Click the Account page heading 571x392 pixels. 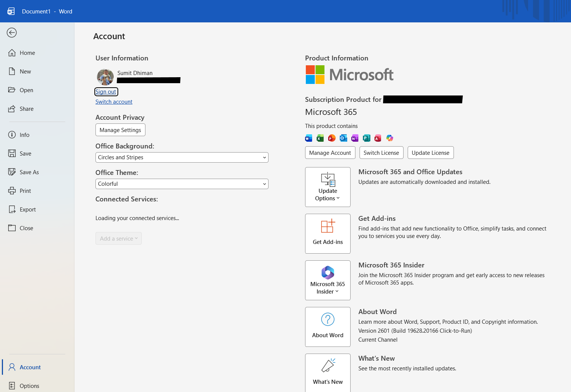[x=109, y=36]
